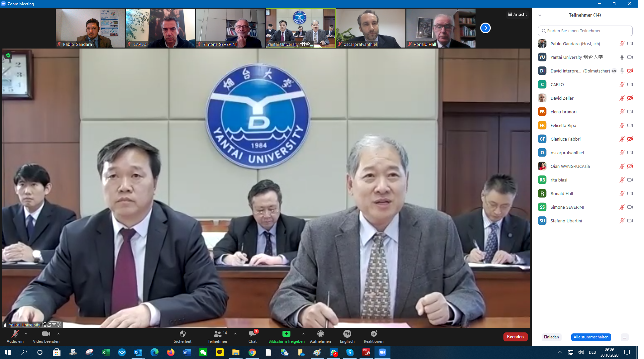Expand audio options arrow next to Audio ein
Image resolution: width=644 pixels, height=359 pixels.
point(26,334)
